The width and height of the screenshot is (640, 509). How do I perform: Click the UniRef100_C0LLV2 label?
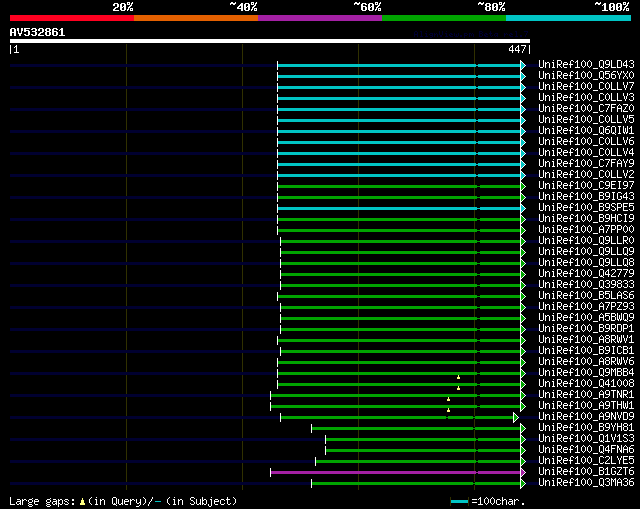586,175
